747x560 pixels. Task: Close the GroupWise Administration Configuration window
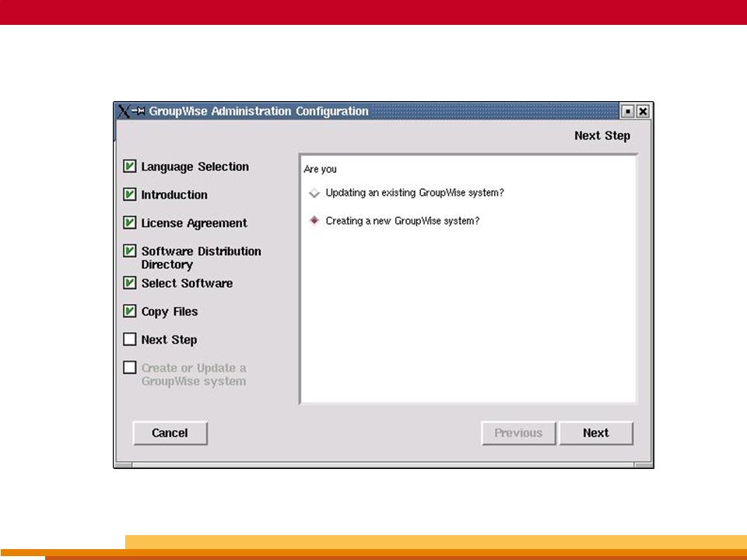point(643,111)
